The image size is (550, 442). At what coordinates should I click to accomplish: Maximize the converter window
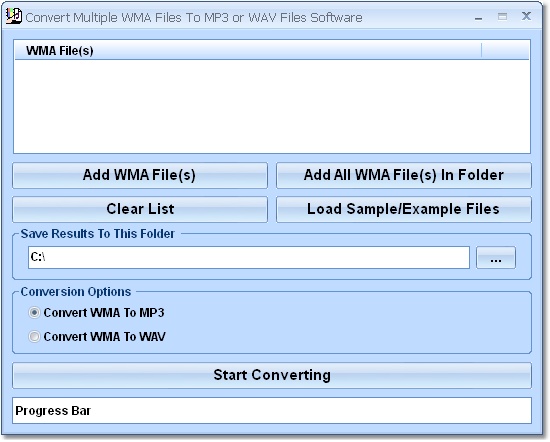tap(502, 16)
